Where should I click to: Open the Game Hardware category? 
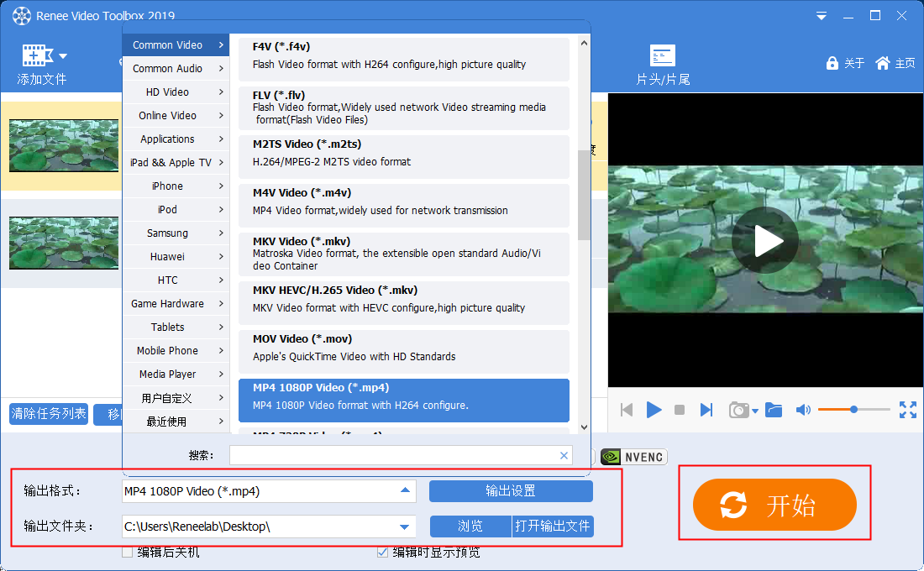pos(176,304)
